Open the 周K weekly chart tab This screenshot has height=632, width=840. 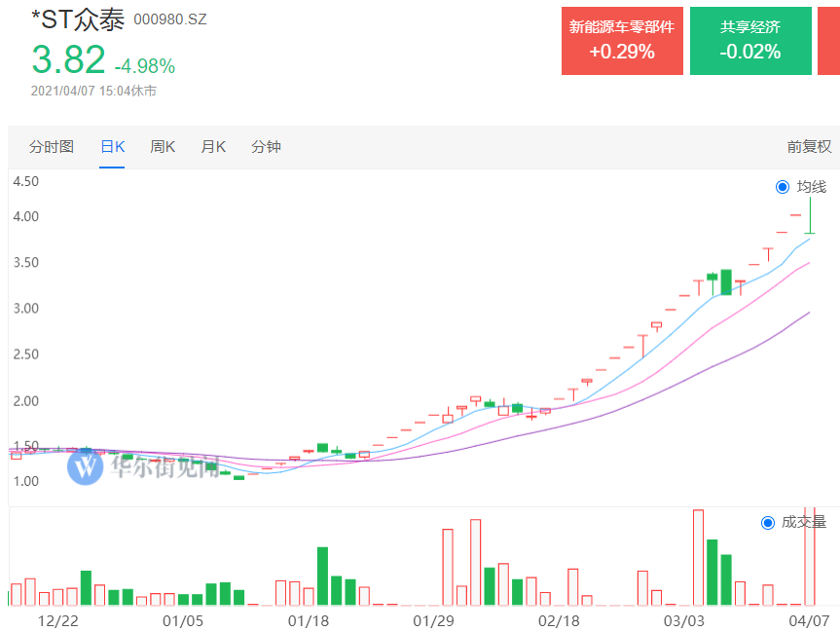click(x=163, y=146)
